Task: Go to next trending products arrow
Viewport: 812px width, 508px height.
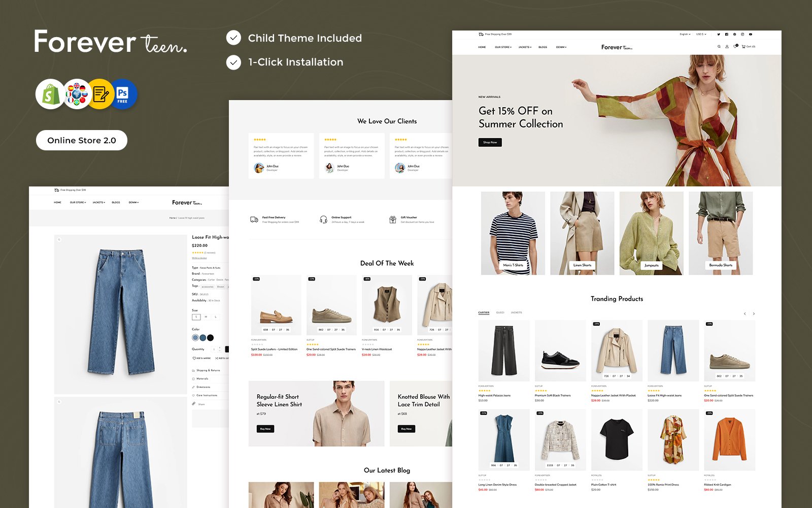Action: pos(754,314)
